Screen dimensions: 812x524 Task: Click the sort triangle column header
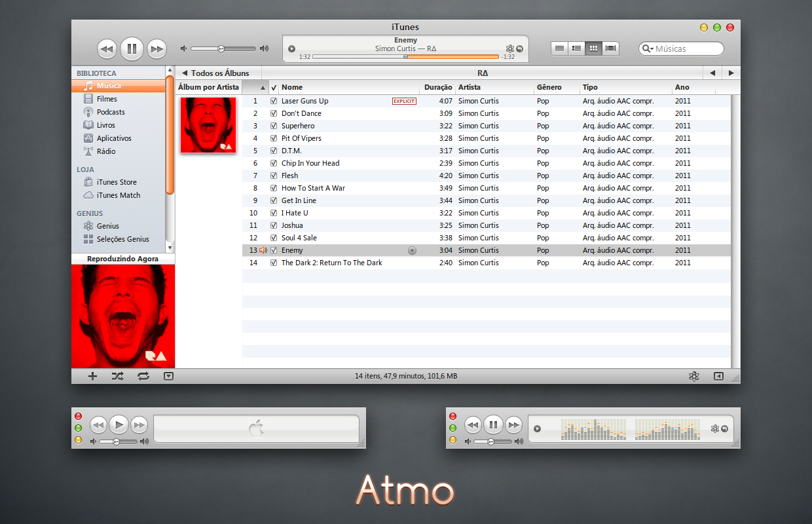pos(255,87)
